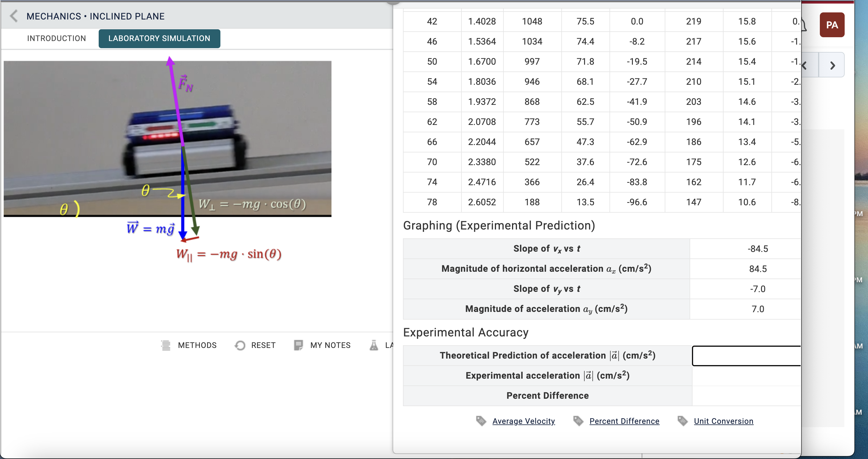Image resolution: width=868 pixels, height=459 pixels.
Task: Select the table value 2.6052
Action: pos(482,202)
